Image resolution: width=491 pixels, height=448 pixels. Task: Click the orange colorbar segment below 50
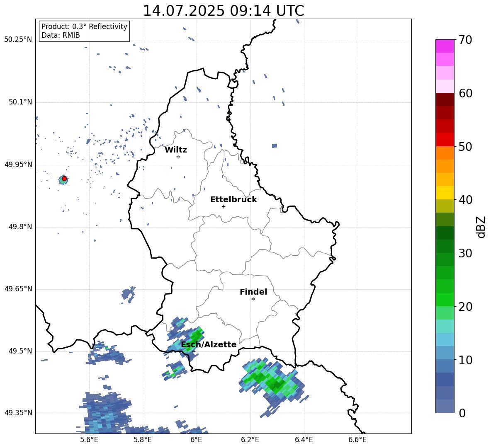(445, 153)
